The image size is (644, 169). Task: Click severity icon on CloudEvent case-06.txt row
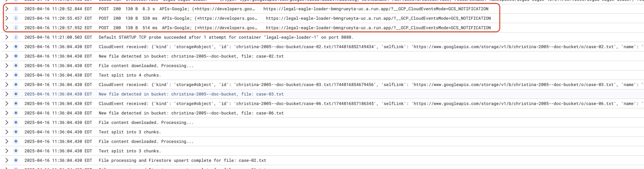click(x=16, y=104)
